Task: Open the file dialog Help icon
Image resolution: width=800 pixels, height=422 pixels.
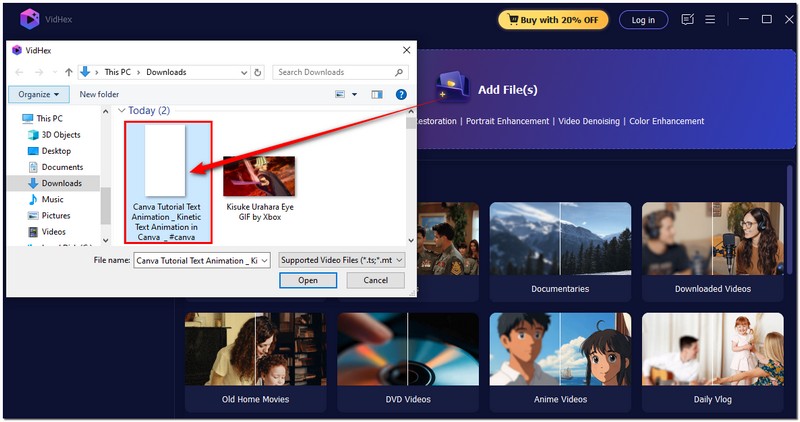Action: point(401,94)
